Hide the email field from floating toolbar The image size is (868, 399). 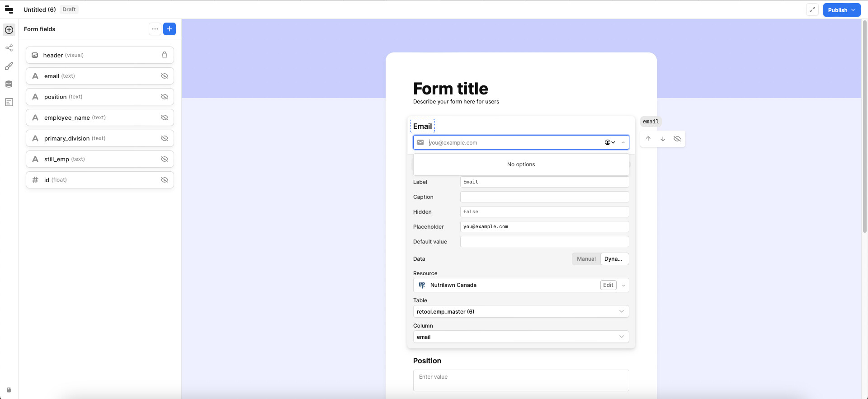(677, 139)
